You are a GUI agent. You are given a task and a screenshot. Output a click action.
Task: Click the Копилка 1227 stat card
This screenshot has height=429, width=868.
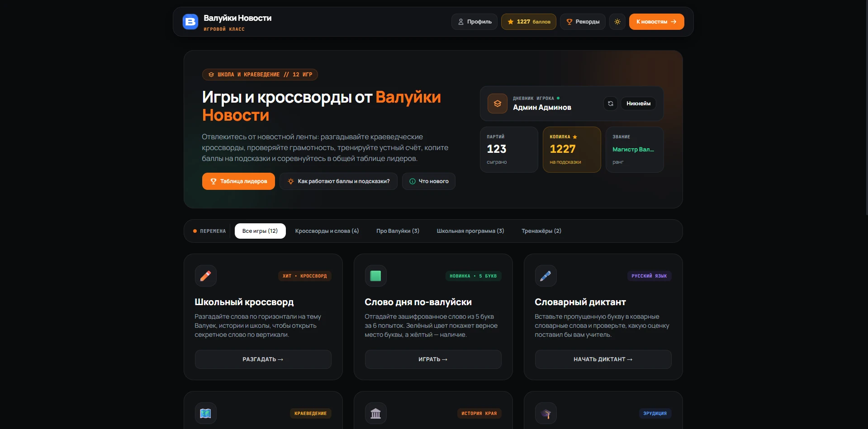[x=572, y=150]
